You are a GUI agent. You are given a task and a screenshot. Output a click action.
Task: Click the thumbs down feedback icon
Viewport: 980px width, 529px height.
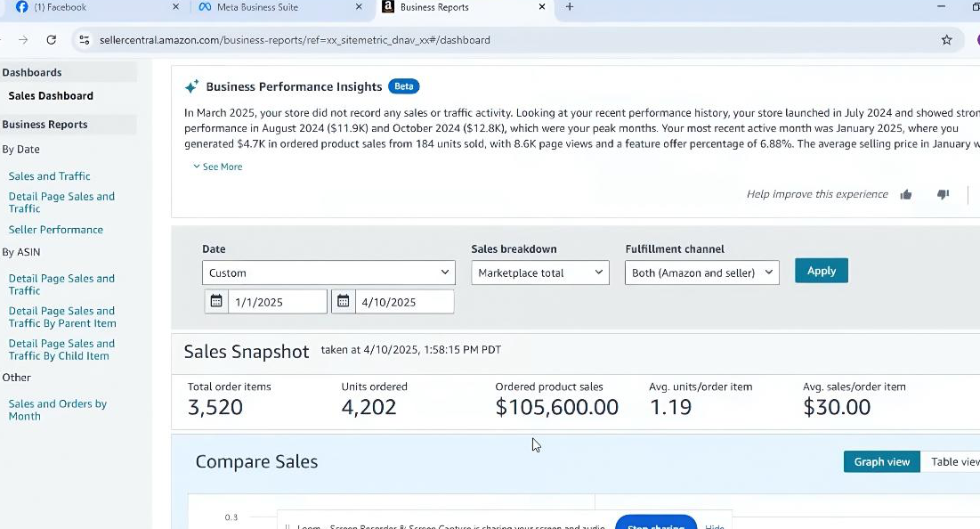pyautogui.click(x=943, y=194)
